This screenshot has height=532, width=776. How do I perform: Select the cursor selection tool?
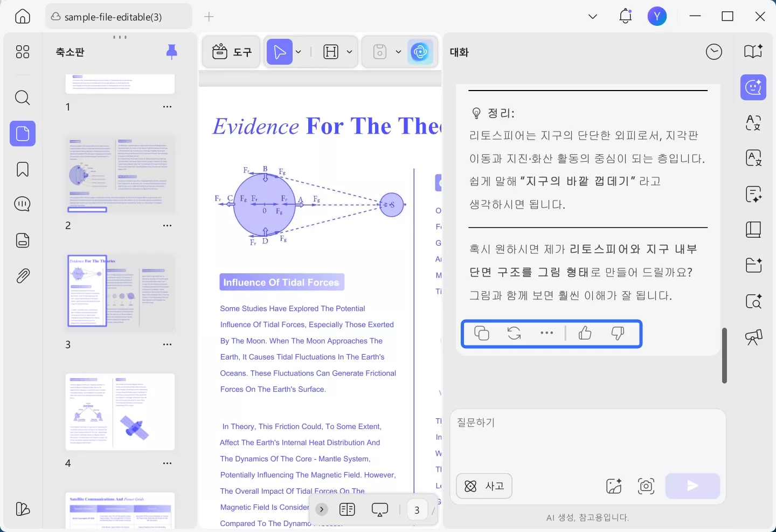coord(280,52)
